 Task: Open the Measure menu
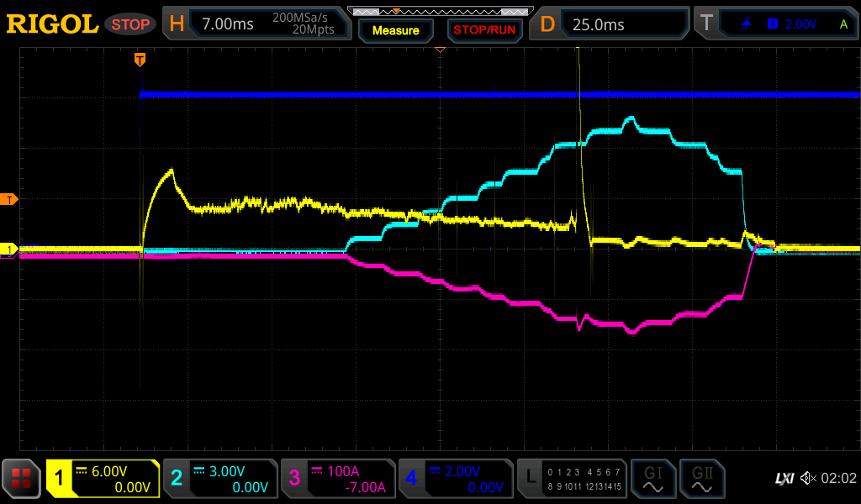[x=395, y=30]
